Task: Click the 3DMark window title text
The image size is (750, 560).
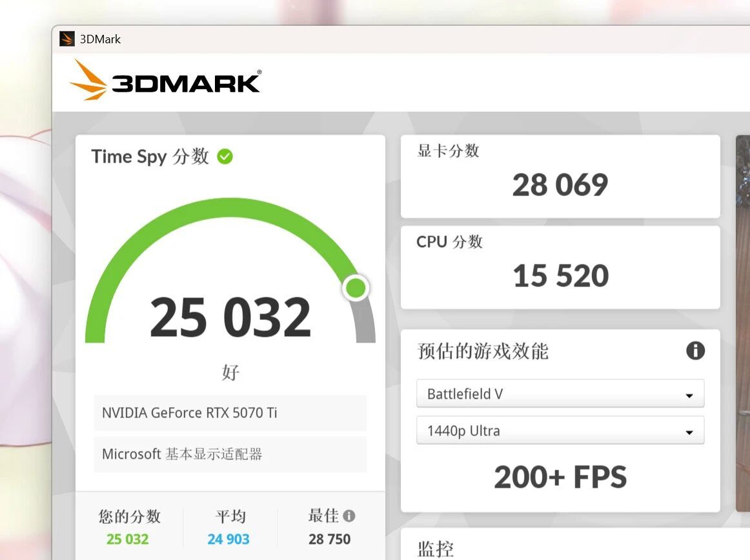Action: tap(100, 39)
